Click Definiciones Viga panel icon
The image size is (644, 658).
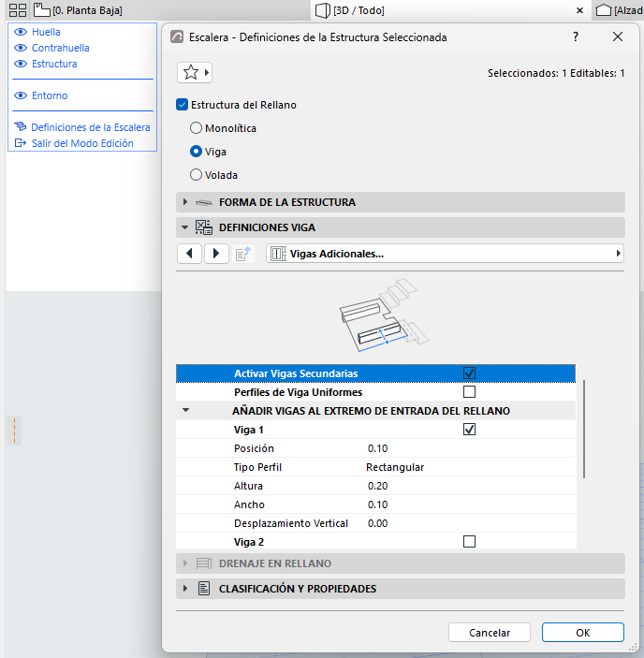click(x=204, y=227)
